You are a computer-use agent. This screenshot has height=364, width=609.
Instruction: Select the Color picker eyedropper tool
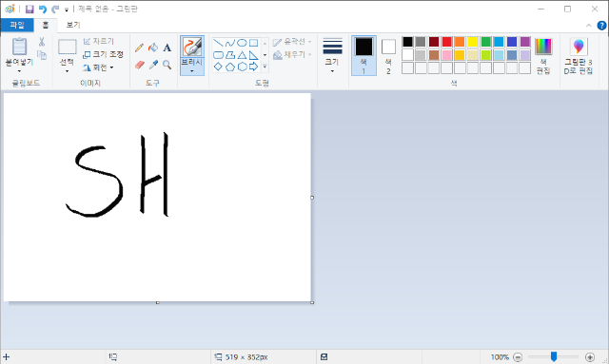[x=153, y=65]
